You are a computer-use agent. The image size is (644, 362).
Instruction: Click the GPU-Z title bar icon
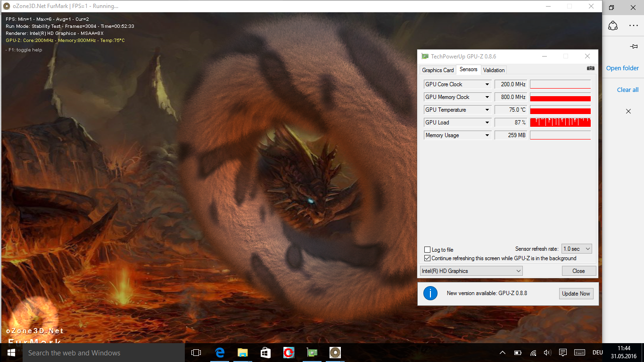coord(425,56)
